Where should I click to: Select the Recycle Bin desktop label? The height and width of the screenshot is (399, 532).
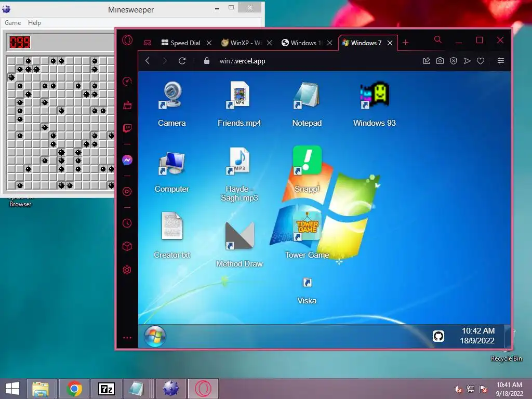coord(506,358)
